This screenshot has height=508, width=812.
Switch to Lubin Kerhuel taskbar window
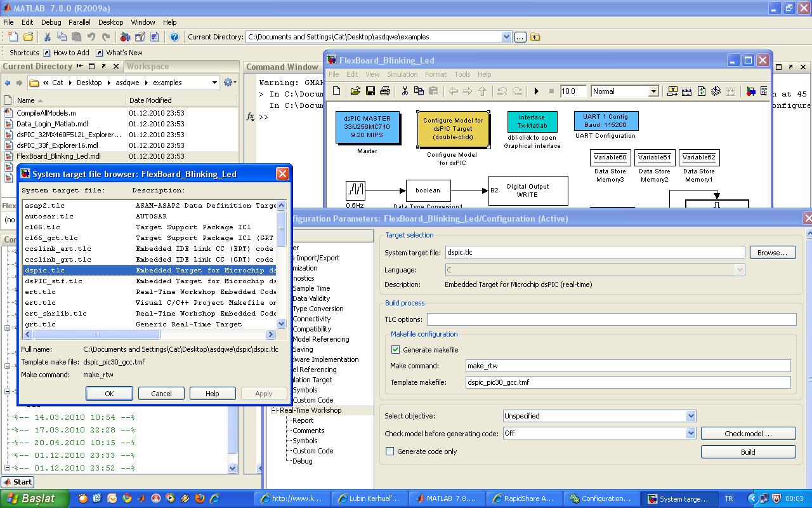[x=369, y=498]
